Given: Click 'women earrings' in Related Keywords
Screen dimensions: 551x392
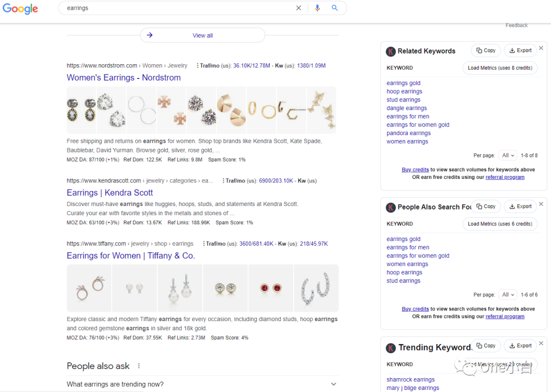Looking at the screenshot, I should (x=407, y=142).
